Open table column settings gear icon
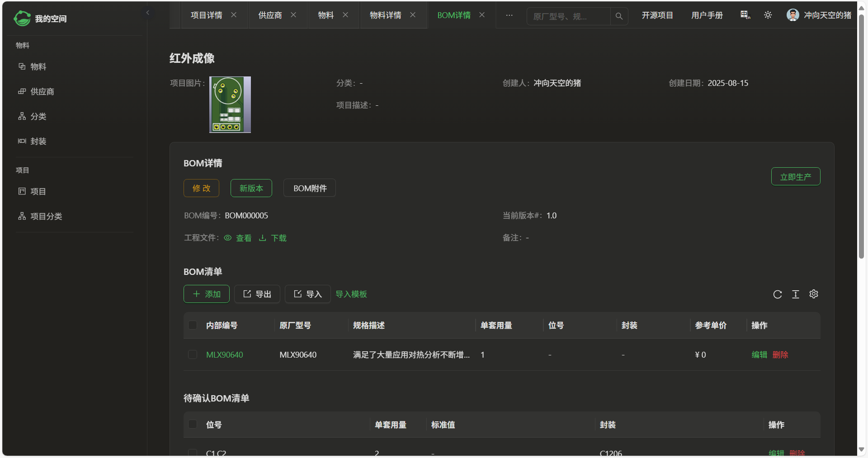 (x=813, y=294)
